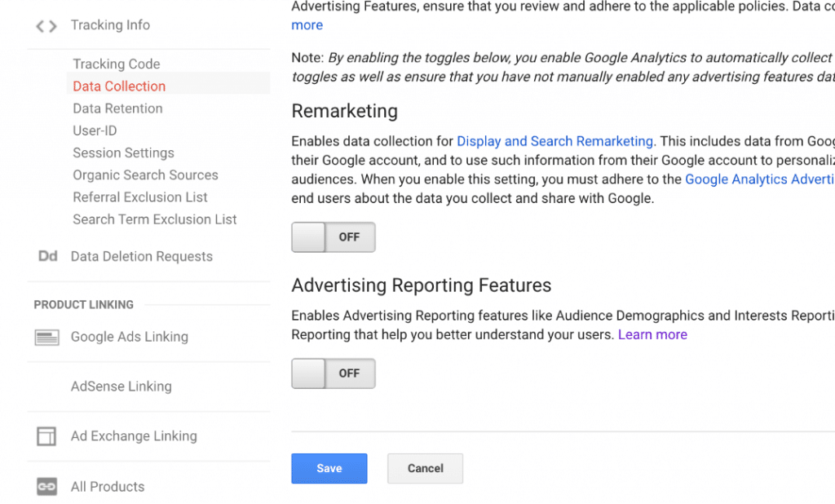
Task: Click the PRODUCT LINKING section label
Action: click(84, 305)
